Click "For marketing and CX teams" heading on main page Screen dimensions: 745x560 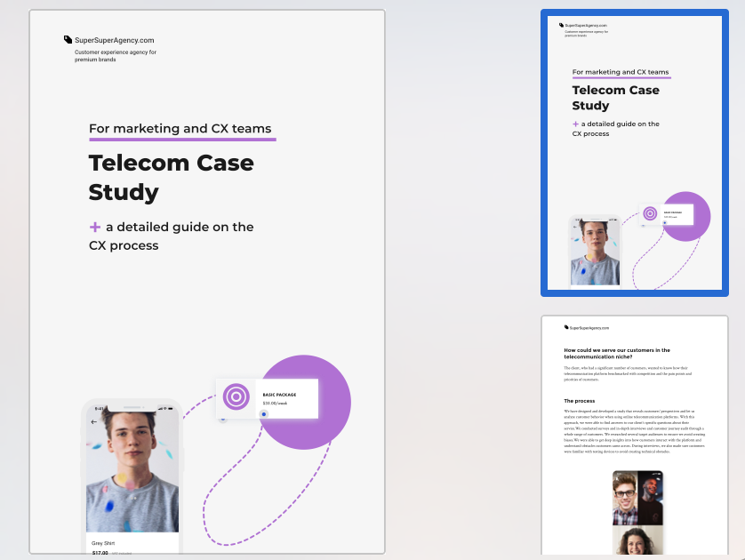pyautogui.click(x=180, y=129)
